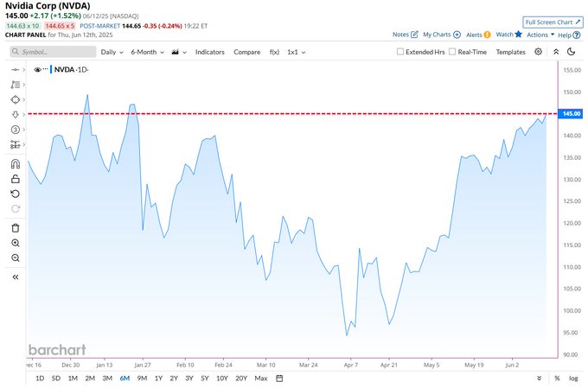588x388 pixels.
Task: Open Compare menu
Action: tap(246, 52)
